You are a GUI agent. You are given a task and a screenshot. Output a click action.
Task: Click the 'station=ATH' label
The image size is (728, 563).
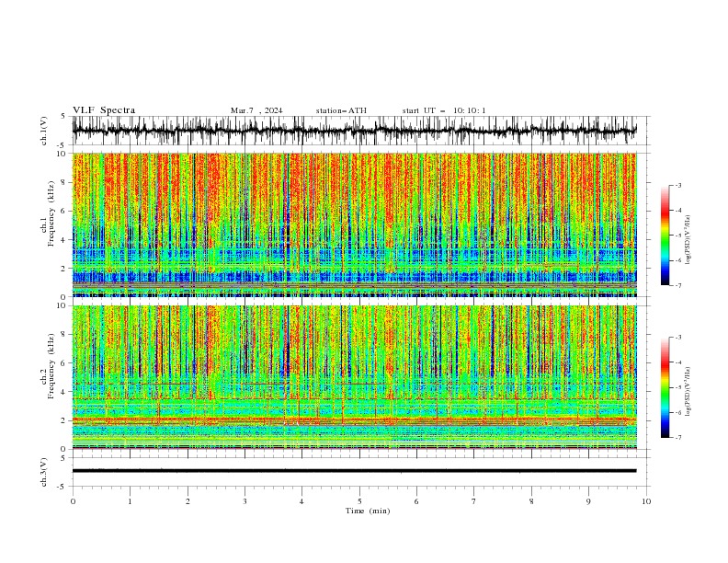coord(341,110)
